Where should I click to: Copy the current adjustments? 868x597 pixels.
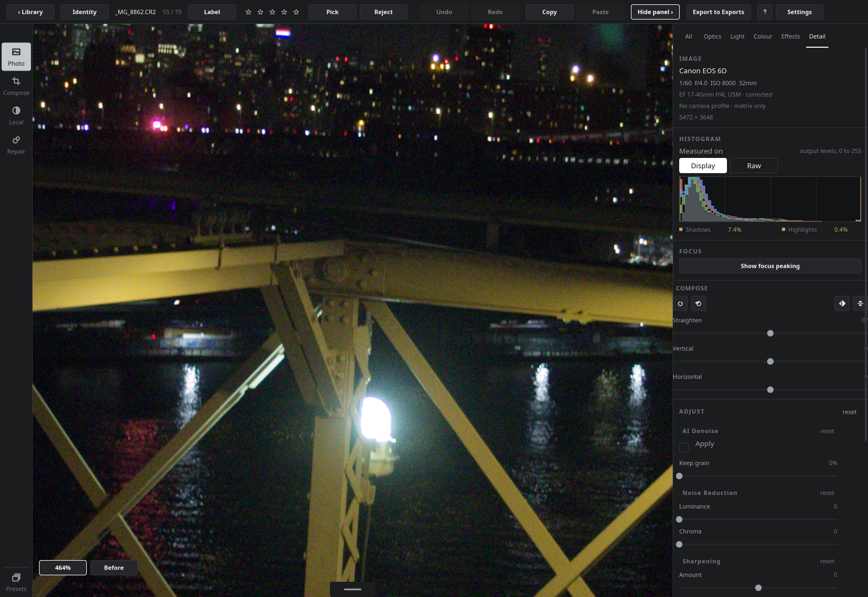[550, 12]
